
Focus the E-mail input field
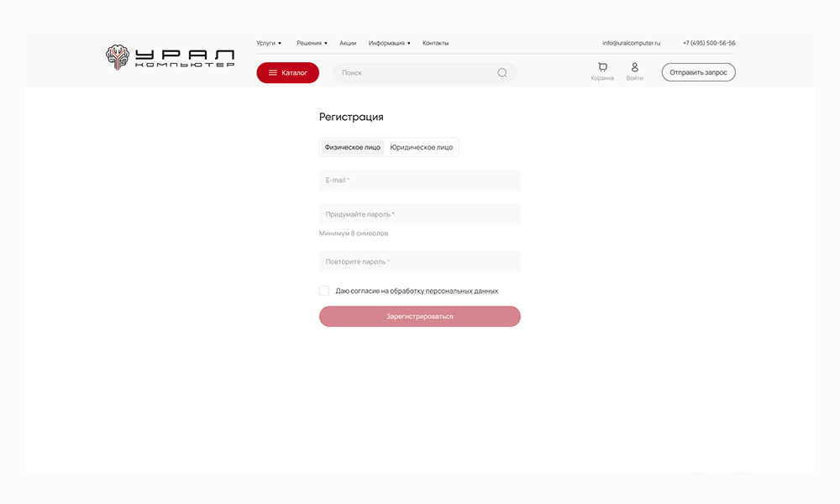pyautogui.click(x=420, y=180)
